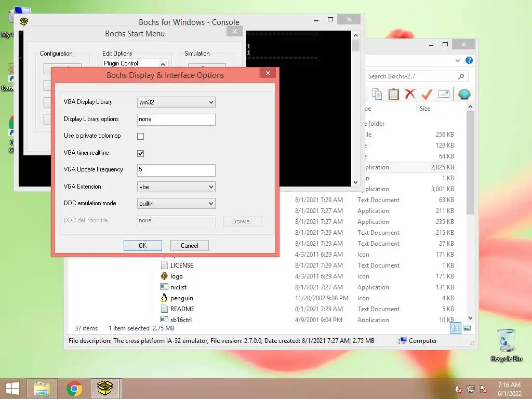Click the logo file icon
Screen dimensions: 532x399
(x=164, y=276)
